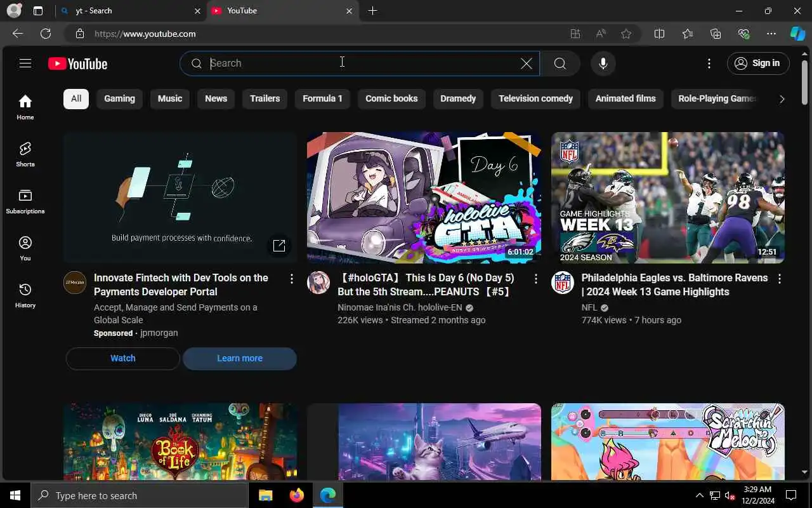The width and height of the screenshot is (812, 508).
Task: Open tab actions menu icon
Action: (38, 11)
